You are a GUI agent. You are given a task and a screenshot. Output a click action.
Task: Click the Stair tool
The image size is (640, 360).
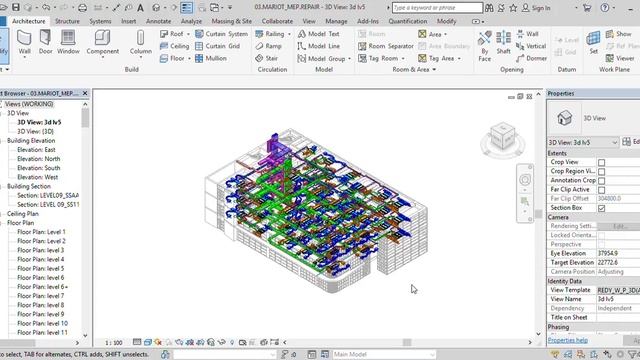point(267,58)
